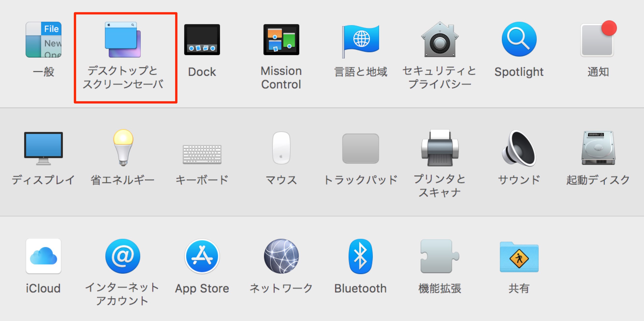Screen dimensions: 644x321
Task: Click the 'Bluetooth' text label
Action: coord(360,289)
